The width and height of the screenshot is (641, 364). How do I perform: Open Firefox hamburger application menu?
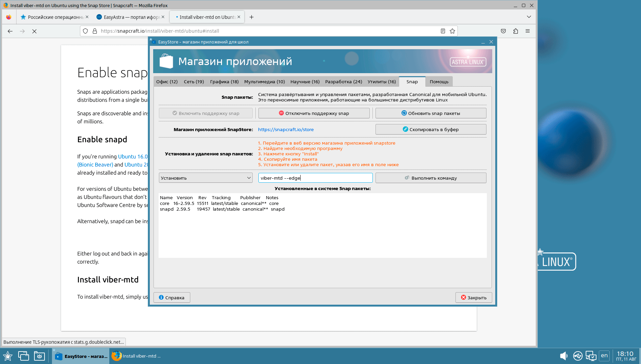click(528, 31)
